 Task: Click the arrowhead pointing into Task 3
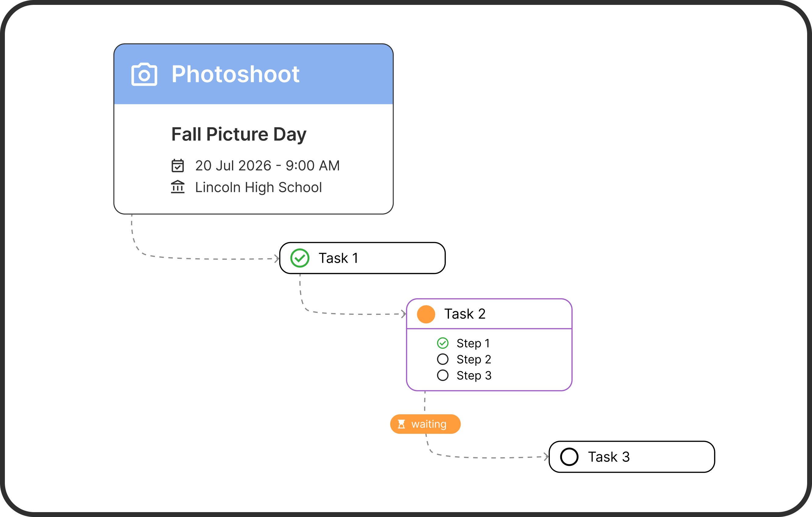[546, 457]
